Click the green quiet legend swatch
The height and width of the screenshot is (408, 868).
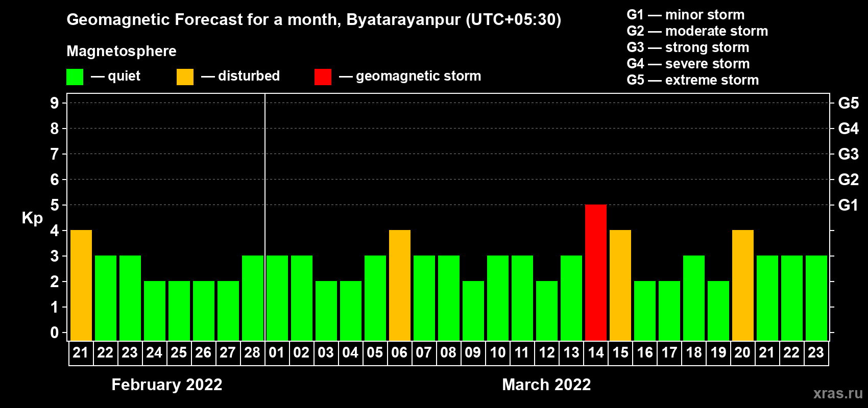75,77
